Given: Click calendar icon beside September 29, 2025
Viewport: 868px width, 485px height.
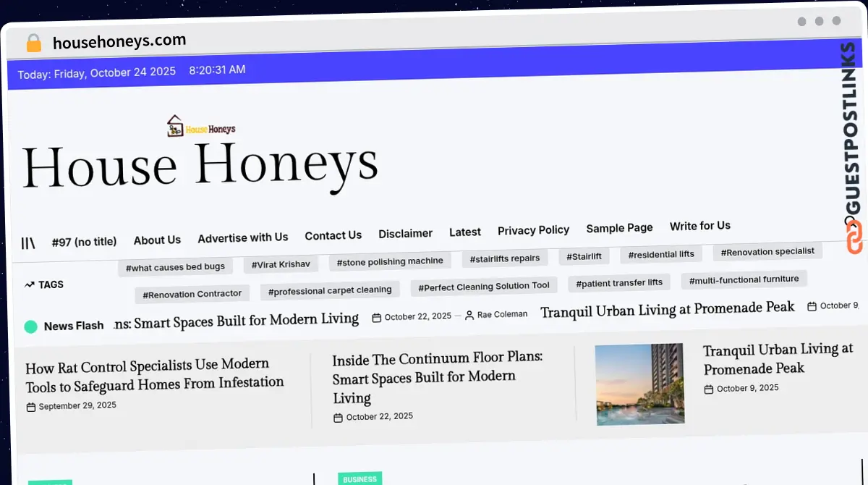Looking at the screenshot, I should click(x=31, y=408).
